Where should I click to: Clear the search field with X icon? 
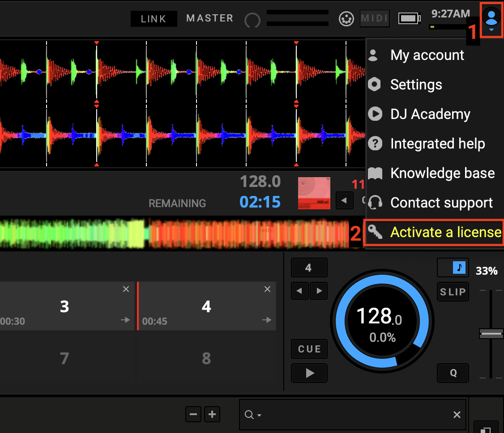(x=457, y=415)
